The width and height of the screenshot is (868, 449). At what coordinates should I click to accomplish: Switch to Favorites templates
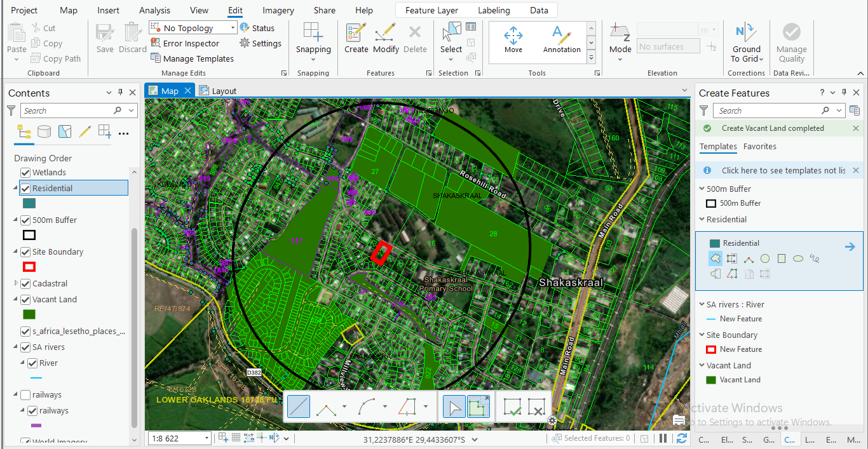759,147
